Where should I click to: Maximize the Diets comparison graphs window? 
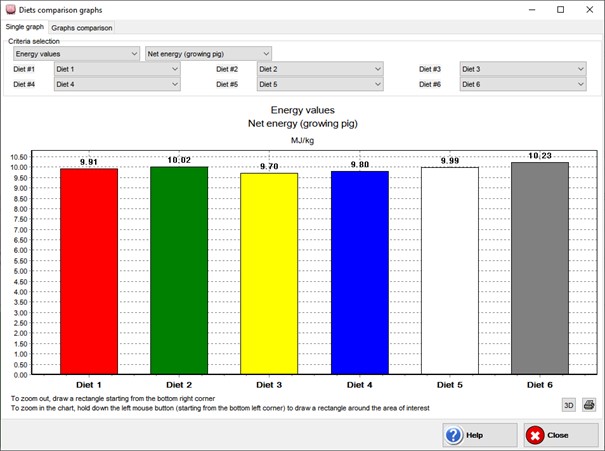[x=561, y=10]
